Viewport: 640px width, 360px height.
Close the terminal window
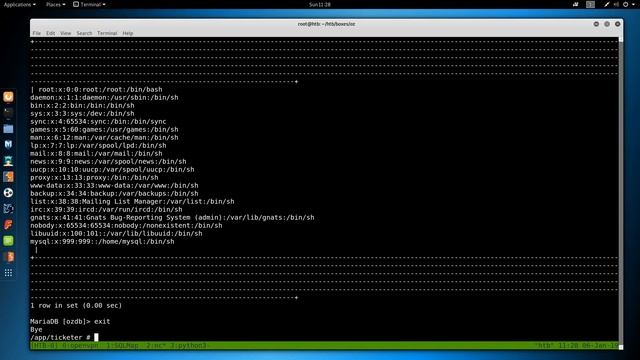(x=618, y=24)
